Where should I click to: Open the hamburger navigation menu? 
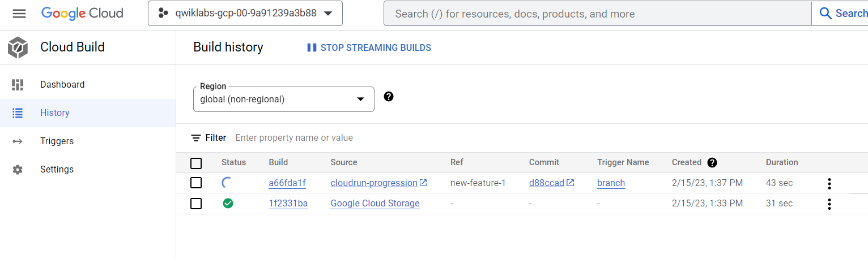click(19, 14)
